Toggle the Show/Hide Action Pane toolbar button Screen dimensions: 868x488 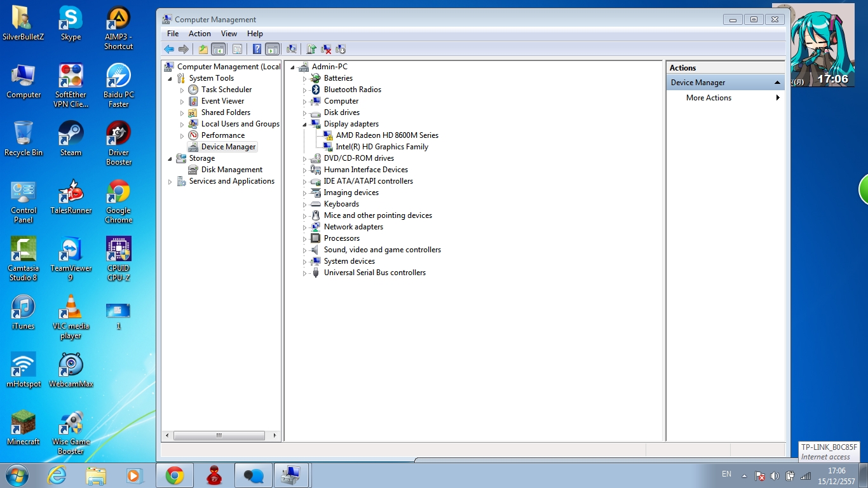tap(272, 49)
